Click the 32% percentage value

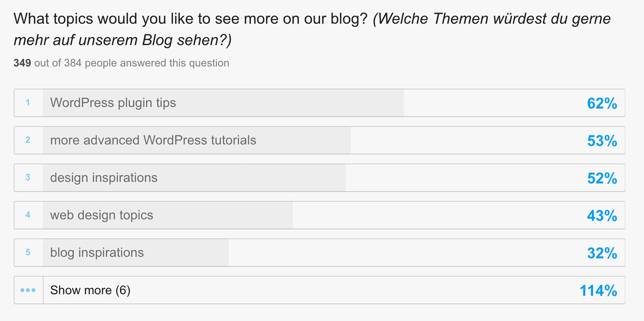(x=602, y=253)
